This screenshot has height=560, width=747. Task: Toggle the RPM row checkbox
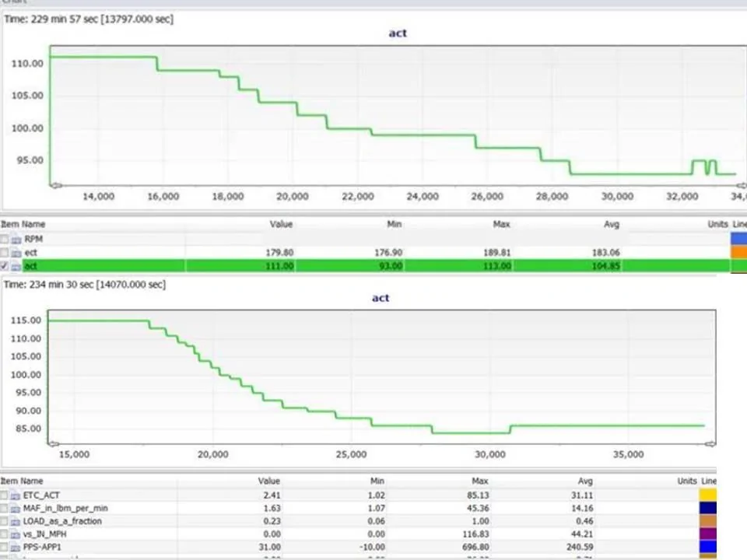click(5, 239)
